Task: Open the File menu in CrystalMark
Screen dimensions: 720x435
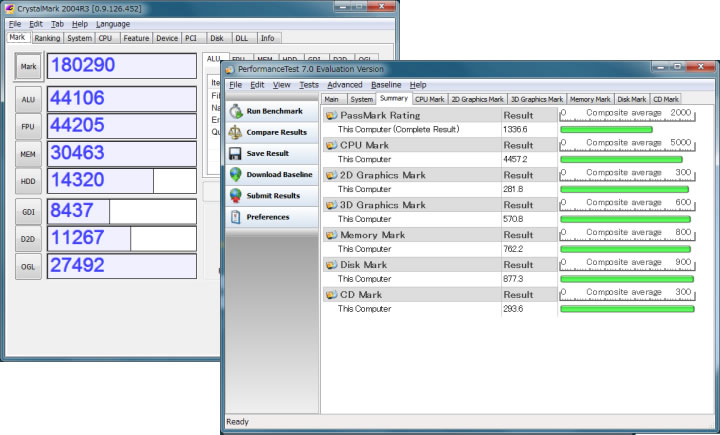Action: tap(15, 24)
